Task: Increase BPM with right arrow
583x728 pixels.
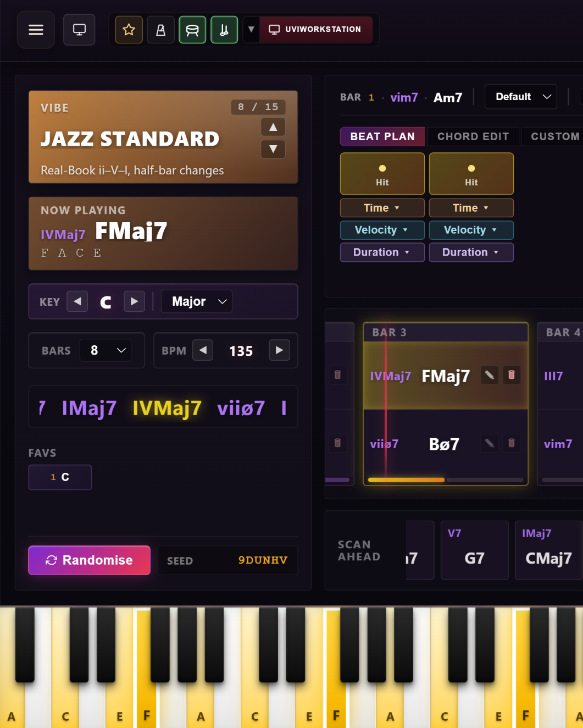Action: 279,350
